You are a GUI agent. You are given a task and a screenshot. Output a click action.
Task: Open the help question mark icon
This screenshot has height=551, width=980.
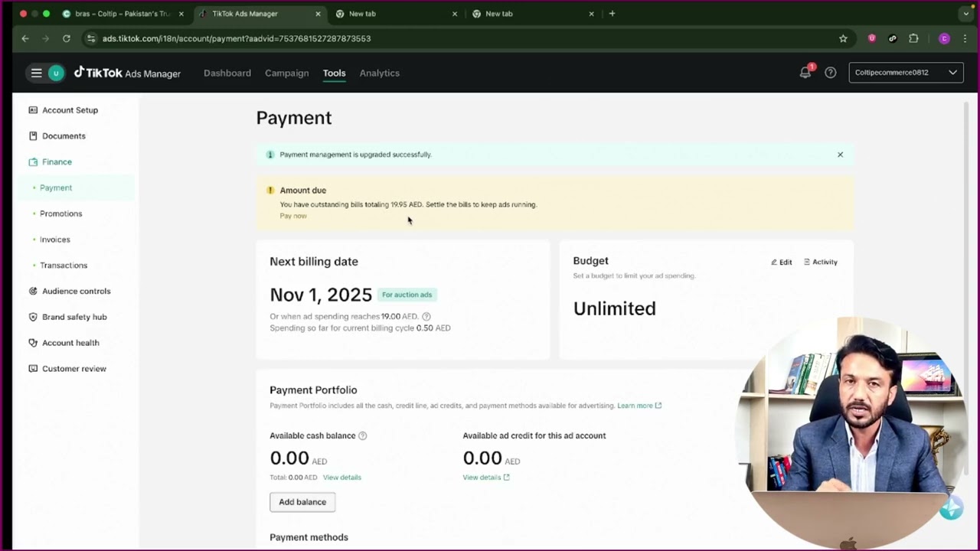pos(830,73)
